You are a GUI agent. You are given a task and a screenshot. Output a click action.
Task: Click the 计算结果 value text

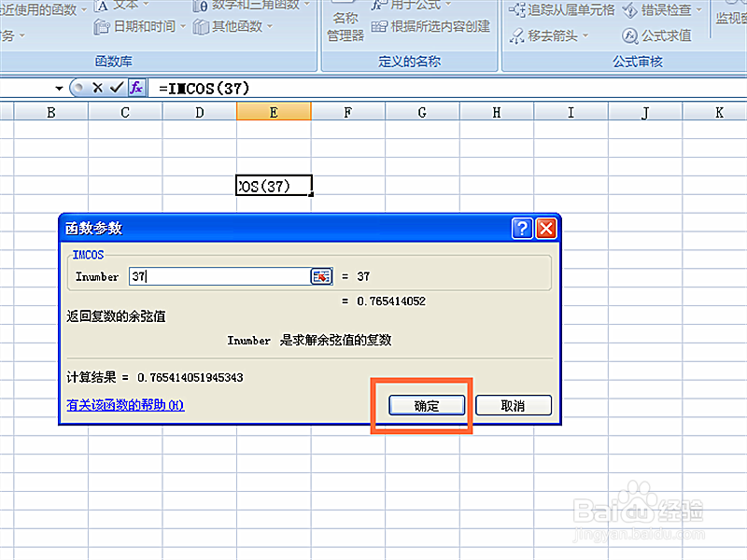click(190, 378)
